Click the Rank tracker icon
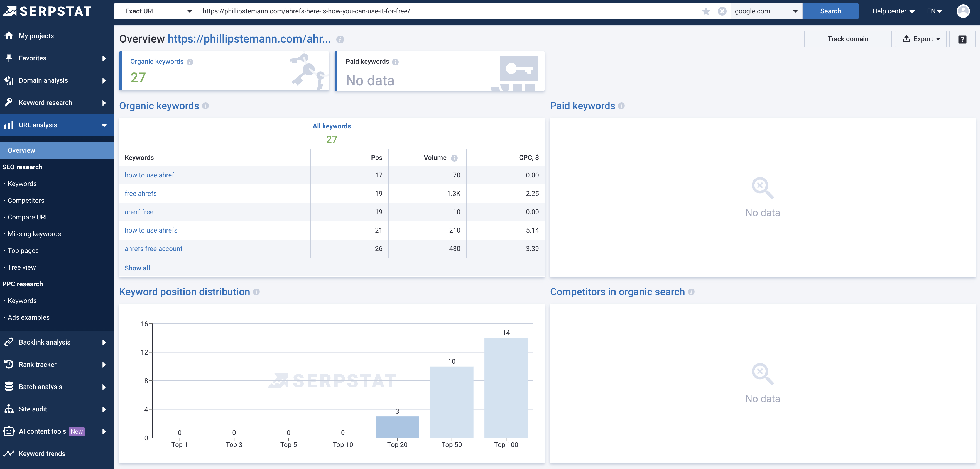This screenshot has width=980, height=469. click(9, 364)
